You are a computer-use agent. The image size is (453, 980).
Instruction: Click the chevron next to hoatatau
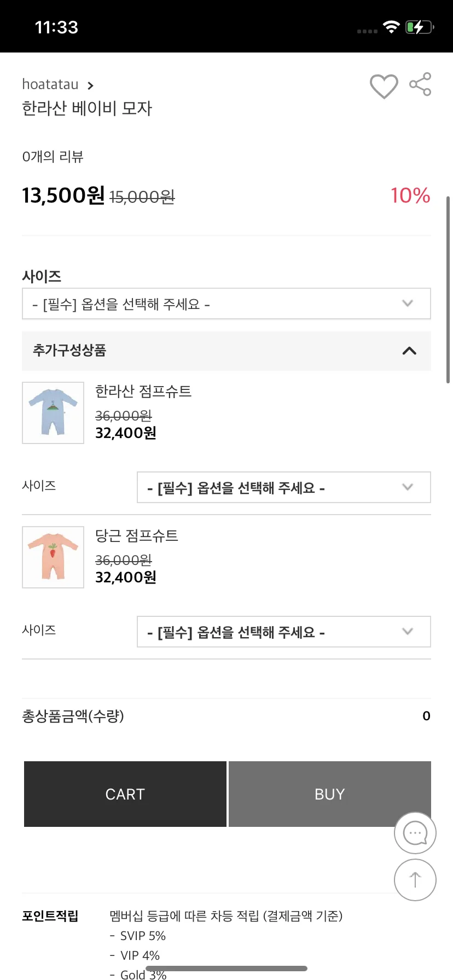tap(90, 85)
